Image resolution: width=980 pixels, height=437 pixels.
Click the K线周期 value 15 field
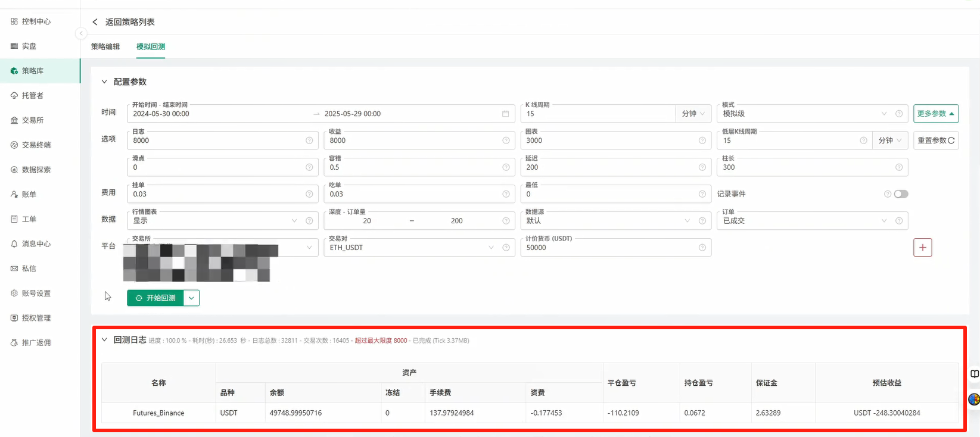[598, 114]
